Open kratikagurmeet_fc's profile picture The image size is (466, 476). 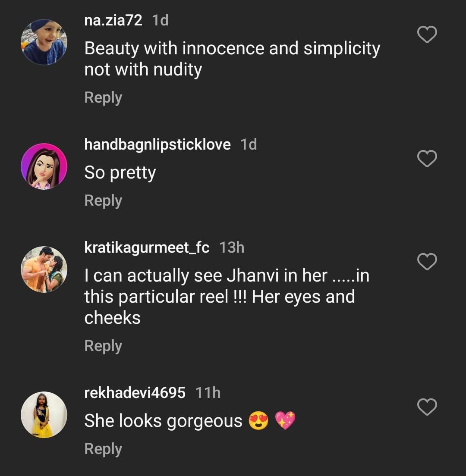[x=44, y=269]
